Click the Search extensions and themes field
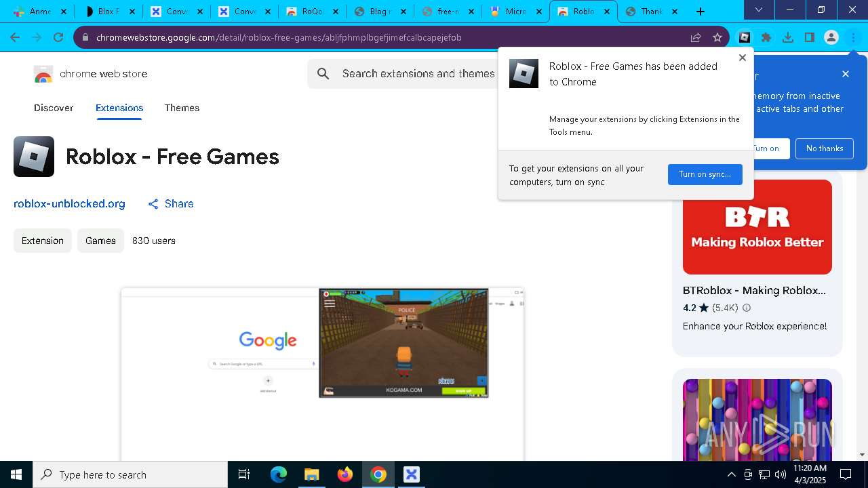 418,74
